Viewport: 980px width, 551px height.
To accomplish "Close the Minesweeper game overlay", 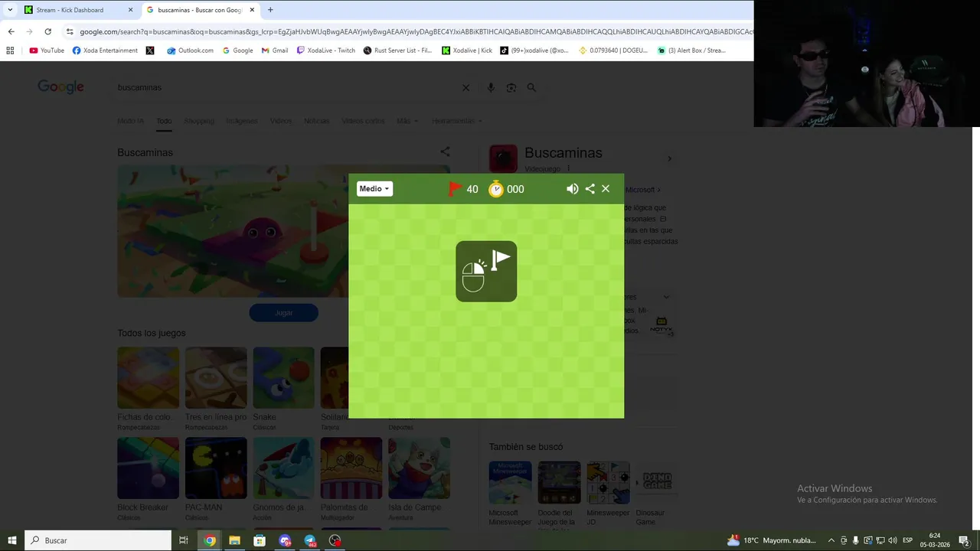I will 606,189.
